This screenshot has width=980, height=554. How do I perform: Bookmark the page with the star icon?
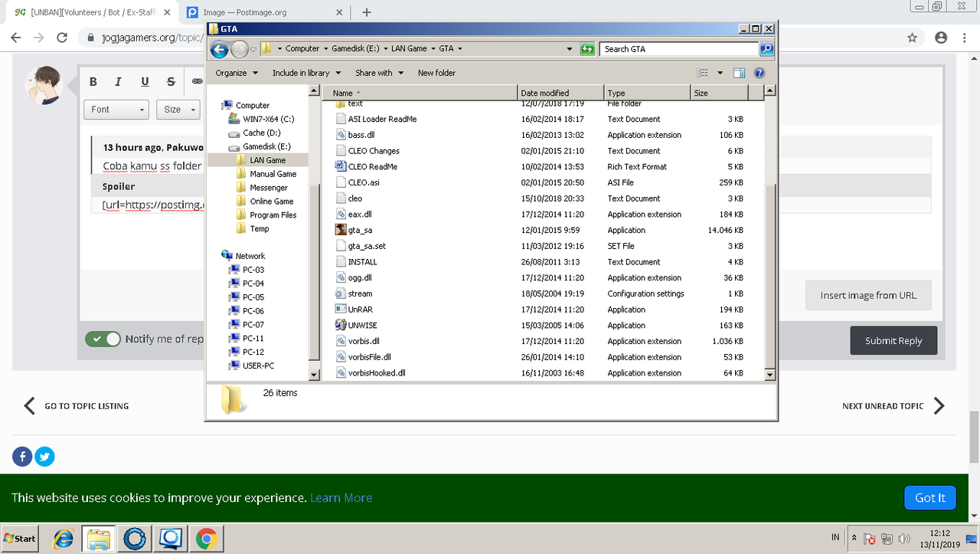point(912,38)
